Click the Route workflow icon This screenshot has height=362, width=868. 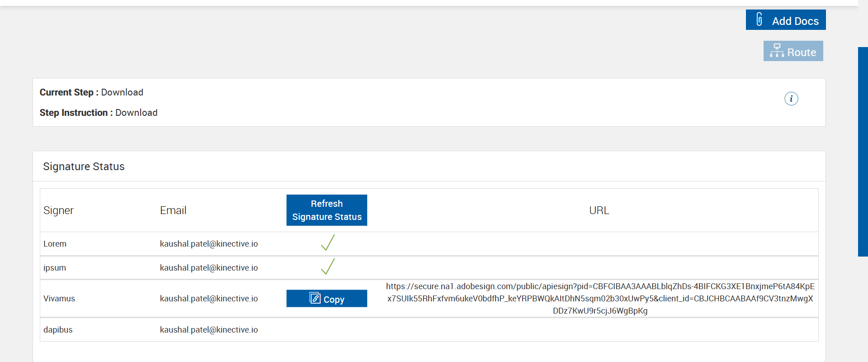click(x=777, y=51)
